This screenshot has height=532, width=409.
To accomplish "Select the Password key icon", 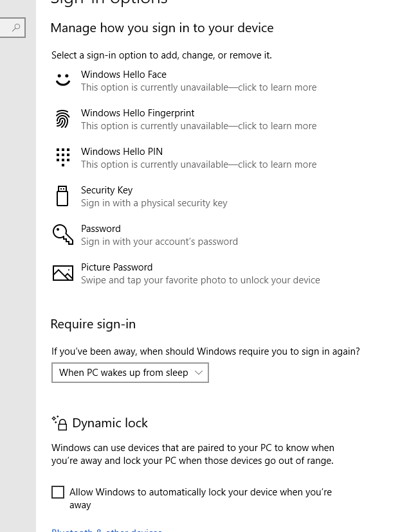I will tap(62, 234).
